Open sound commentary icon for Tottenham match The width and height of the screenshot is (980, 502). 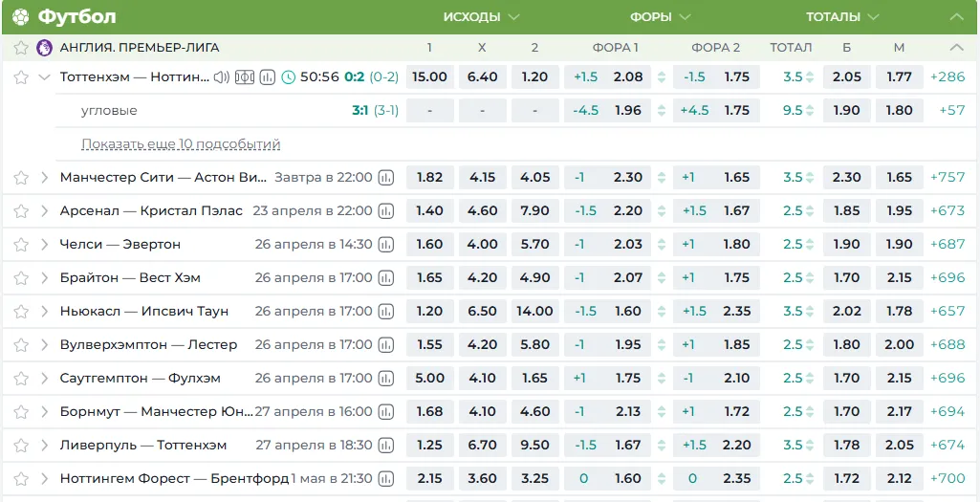tap(222, 76)
